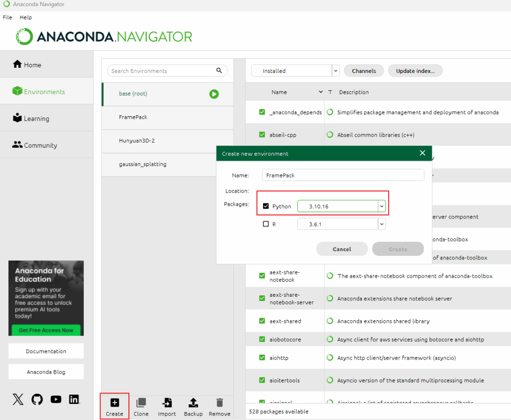Toggle the aext-share-notebook package checkbox
This screenshot has width=511, height=420.
(x=262, y=276)
